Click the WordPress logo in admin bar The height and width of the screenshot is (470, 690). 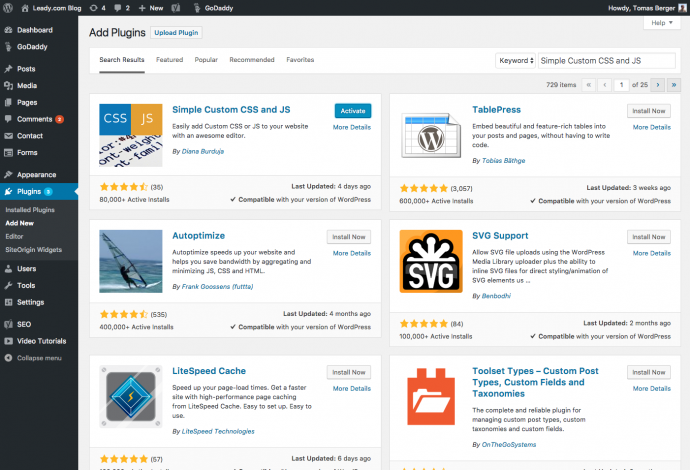point(9,8)
